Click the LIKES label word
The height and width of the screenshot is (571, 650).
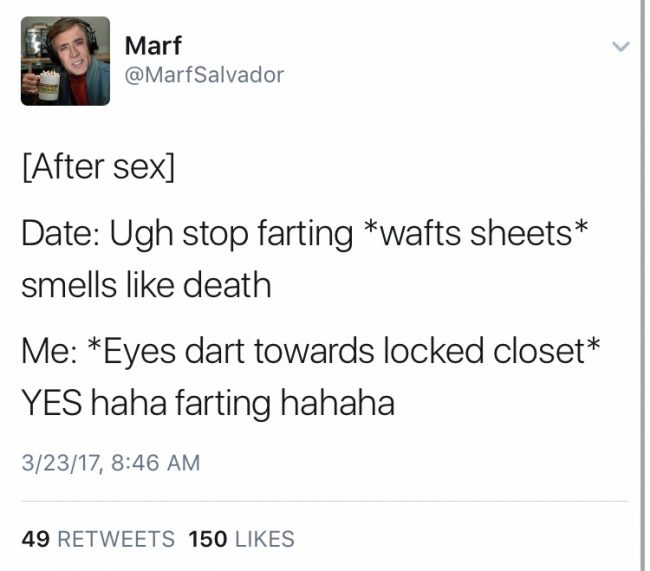pyautogui.click(x=264, y=539)
